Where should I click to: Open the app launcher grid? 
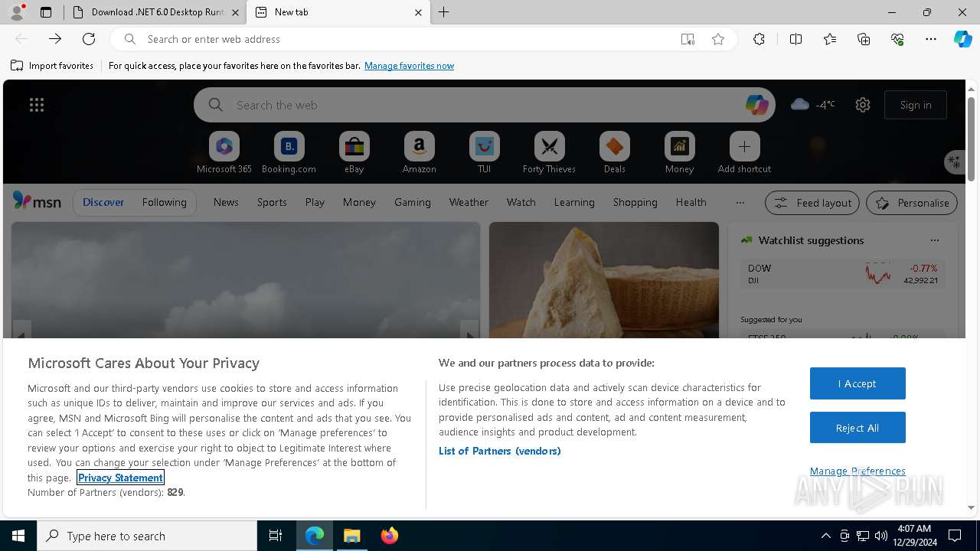pyautogui.click(x=37, y=105)
